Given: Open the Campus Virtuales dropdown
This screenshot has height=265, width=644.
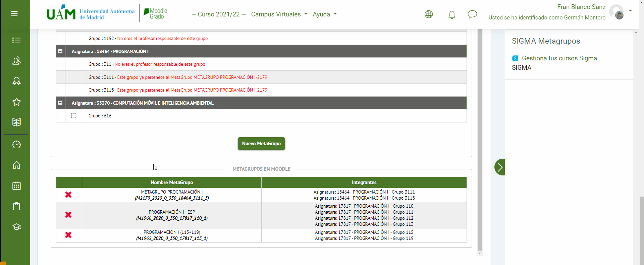Looking at the screenshot, I should coord(279,14).
